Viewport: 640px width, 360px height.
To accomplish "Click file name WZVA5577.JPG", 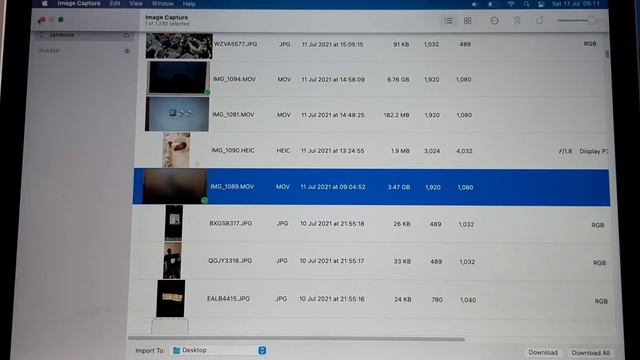I will 236,44.
